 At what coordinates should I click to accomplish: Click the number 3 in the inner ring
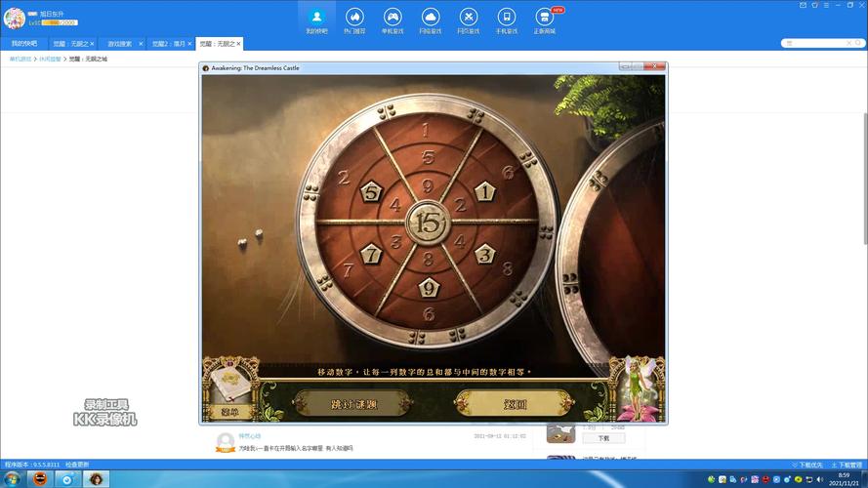pos(395,242)
